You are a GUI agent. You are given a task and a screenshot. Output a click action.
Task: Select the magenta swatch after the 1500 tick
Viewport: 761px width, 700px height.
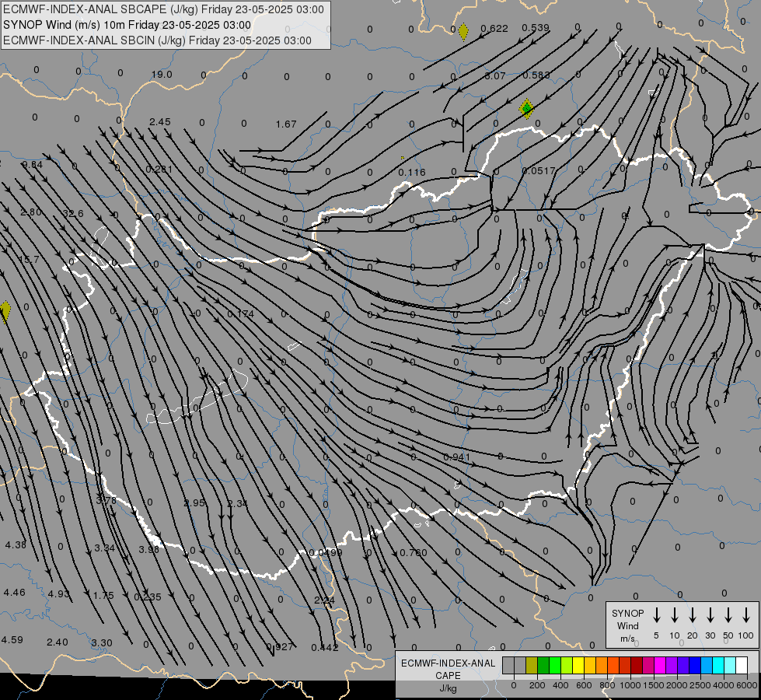(660, 666)
